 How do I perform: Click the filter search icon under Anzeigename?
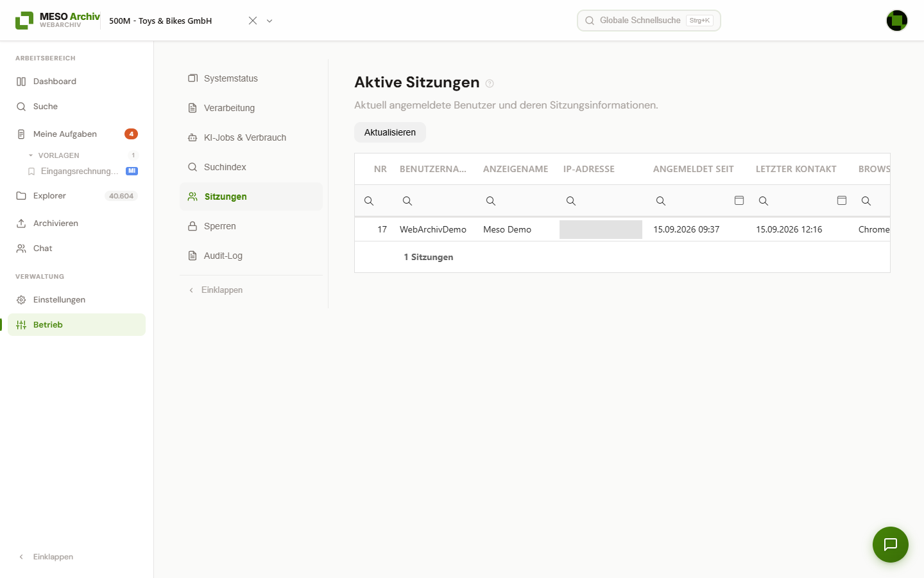click(x=491, y=201)
